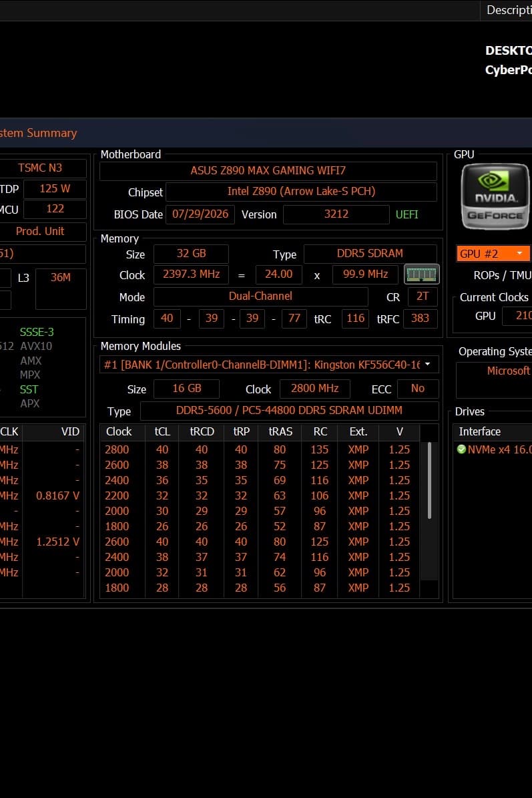This screenshot has height=798, width=532.
Task: Click the green UEFI label
Action: click(x=407, y=214)
